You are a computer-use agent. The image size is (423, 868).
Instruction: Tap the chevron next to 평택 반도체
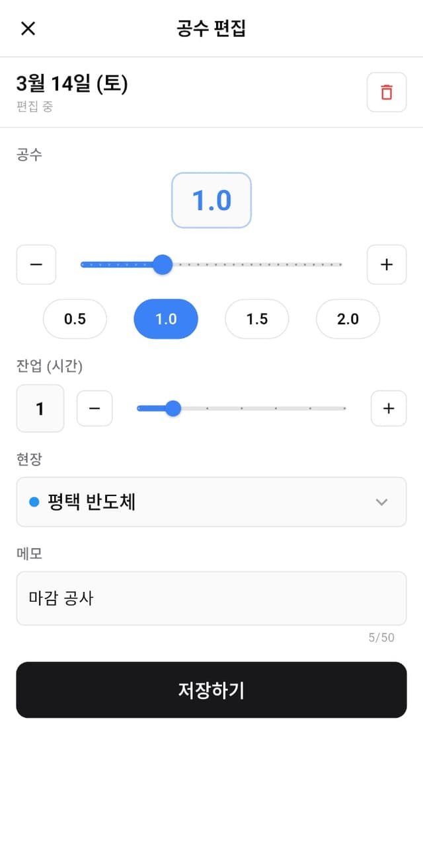(x=381, y=501)
